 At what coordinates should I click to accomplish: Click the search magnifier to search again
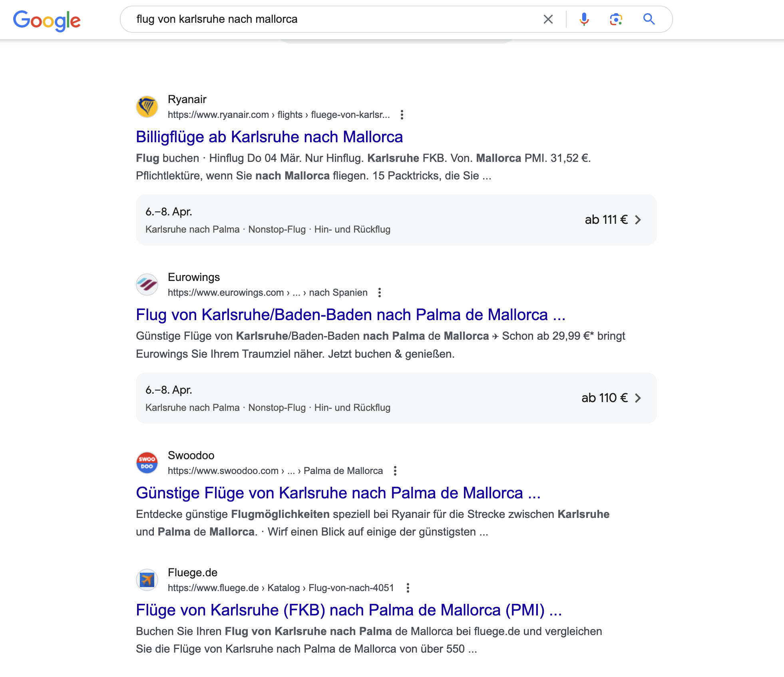(x=648, y=19)
